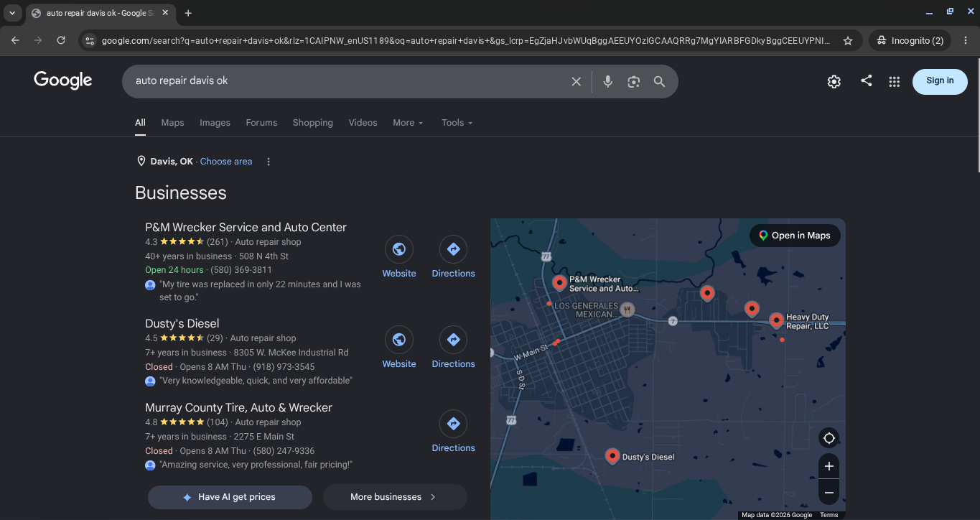
Task: Get directions to P&M Wrecker Service
Action: point(453,249)
